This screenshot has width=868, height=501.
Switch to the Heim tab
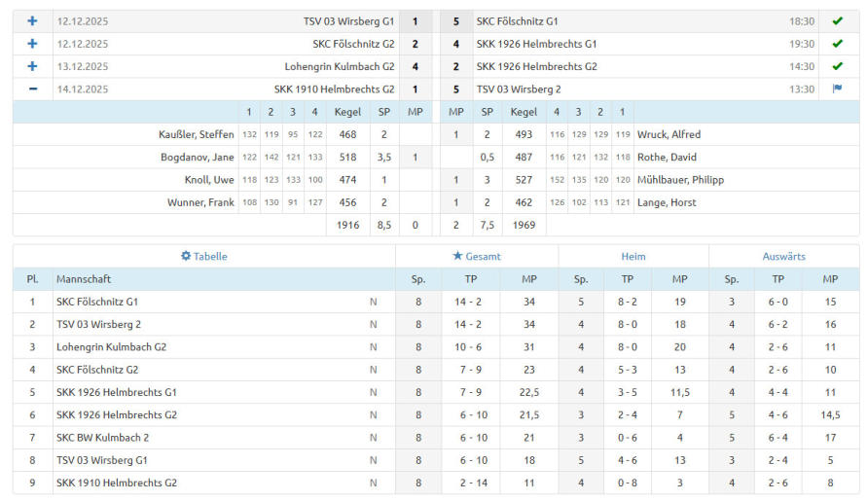click(x=633, y=256)
